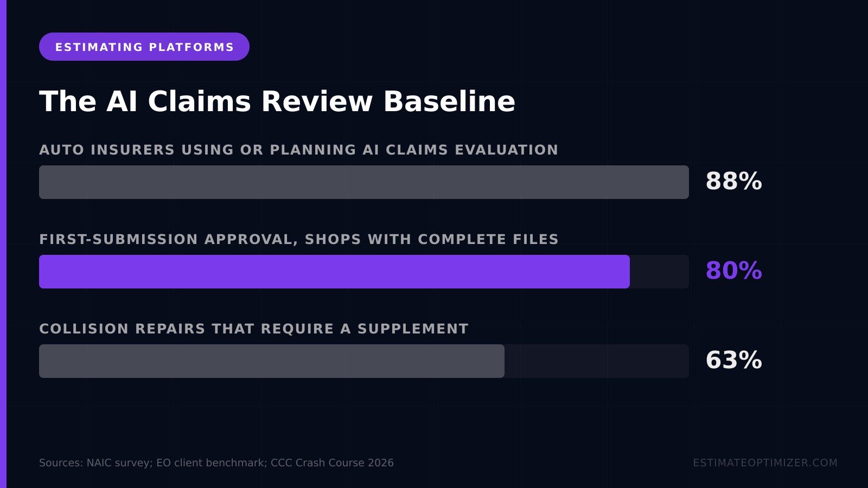The image size is (868, 488).
Task: Open the ESTIMATEOPTIMIZER.COM link
Action: 765,463
